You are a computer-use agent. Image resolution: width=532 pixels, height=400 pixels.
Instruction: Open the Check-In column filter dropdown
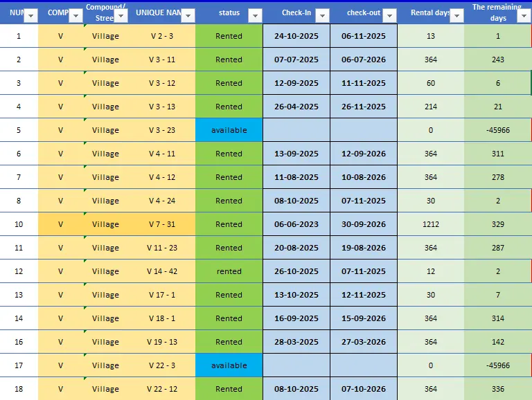coord(322,16)
